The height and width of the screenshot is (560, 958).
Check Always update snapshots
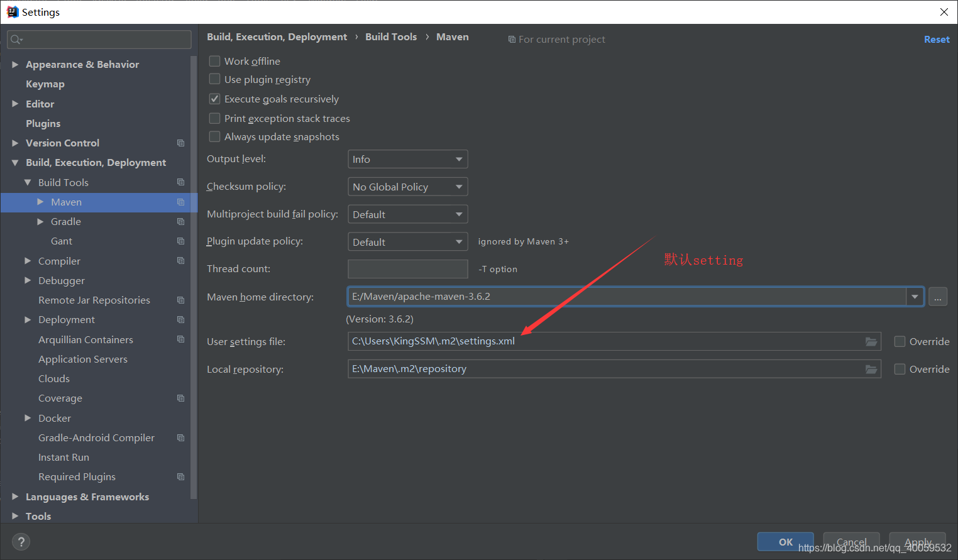[214, 136]
